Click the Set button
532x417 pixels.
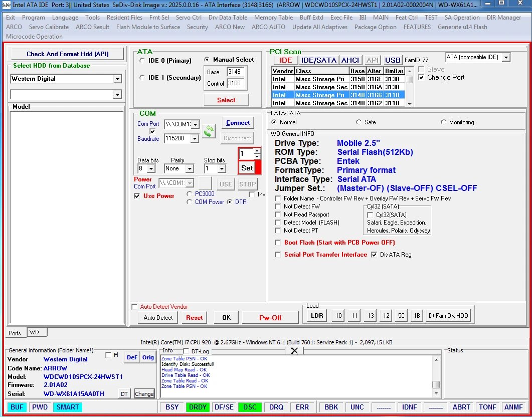247,168
